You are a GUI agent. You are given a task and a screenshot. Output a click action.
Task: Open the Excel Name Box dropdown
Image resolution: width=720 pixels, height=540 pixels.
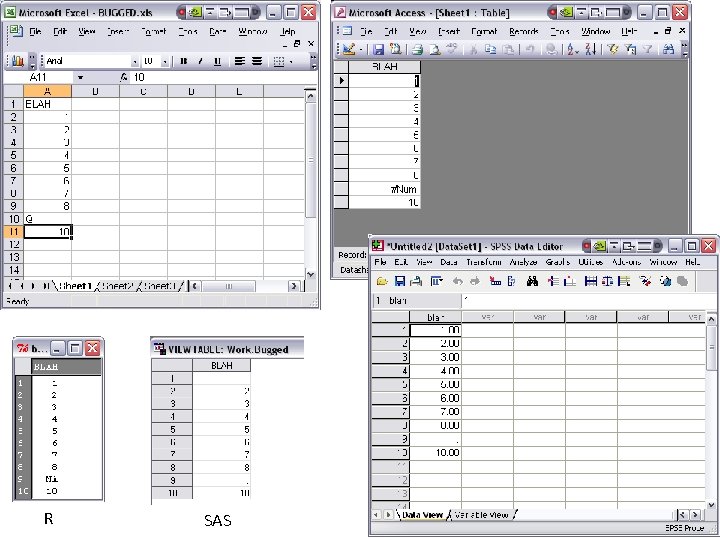click(80, 77)
